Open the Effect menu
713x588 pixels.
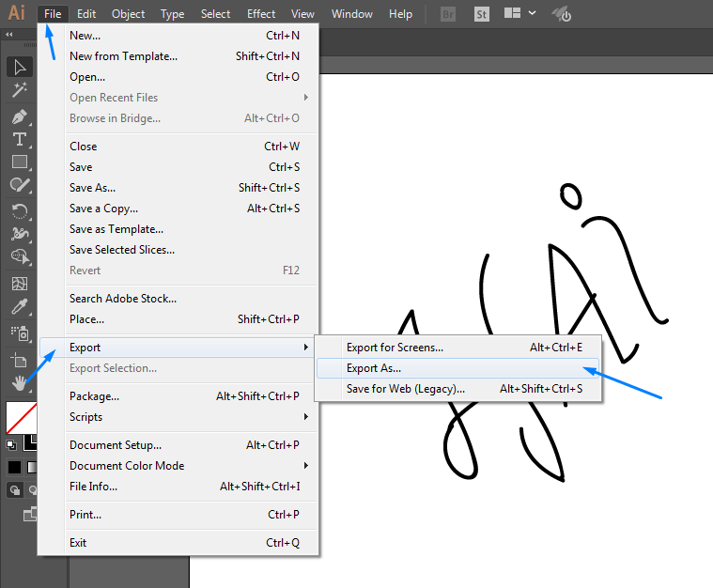pos(261,14)
